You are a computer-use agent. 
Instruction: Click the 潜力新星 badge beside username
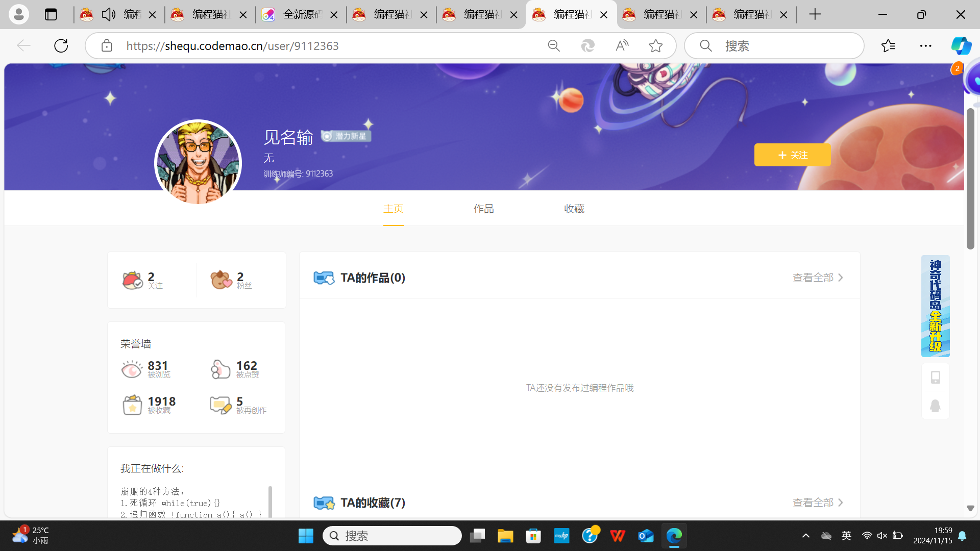pyautogui.click(x=346, y=136)
